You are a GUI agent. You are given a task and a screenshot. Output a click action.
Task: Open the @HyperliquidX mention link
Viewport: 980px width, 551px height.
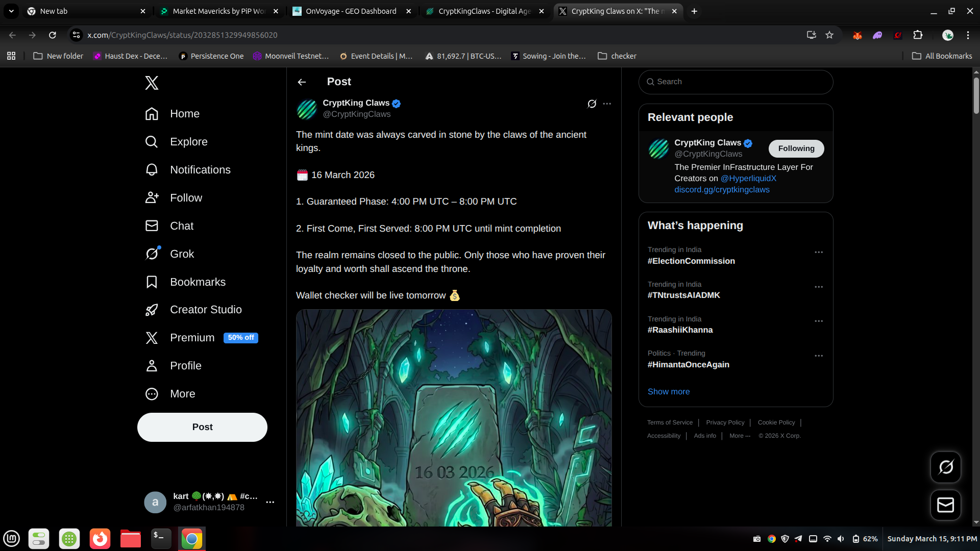pyautogui.click(x=748, y=179)
